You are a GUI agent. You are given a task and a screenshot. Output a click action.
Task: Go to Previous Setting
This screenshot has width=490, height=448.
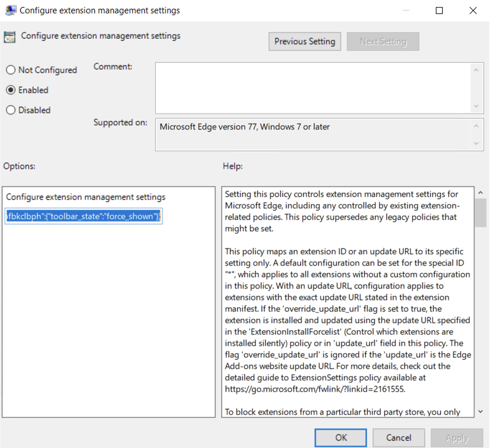point(305,41)
